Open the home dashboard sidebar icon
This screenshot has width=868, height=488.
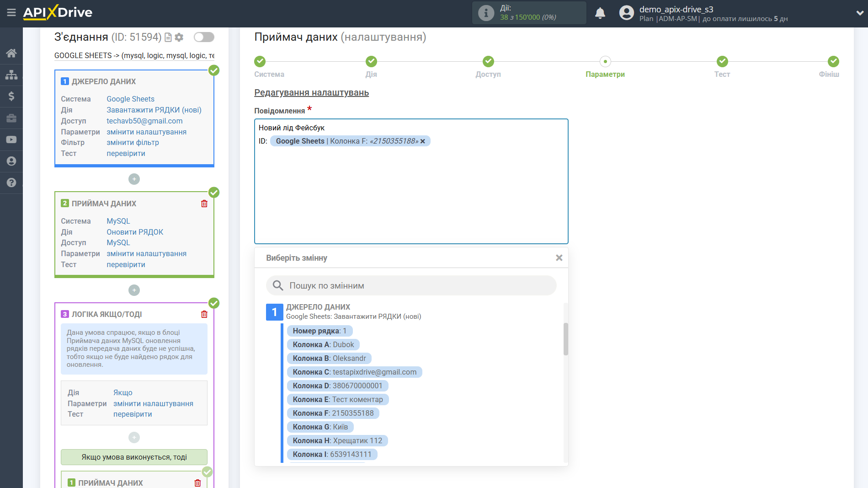[x=11, y=53]
